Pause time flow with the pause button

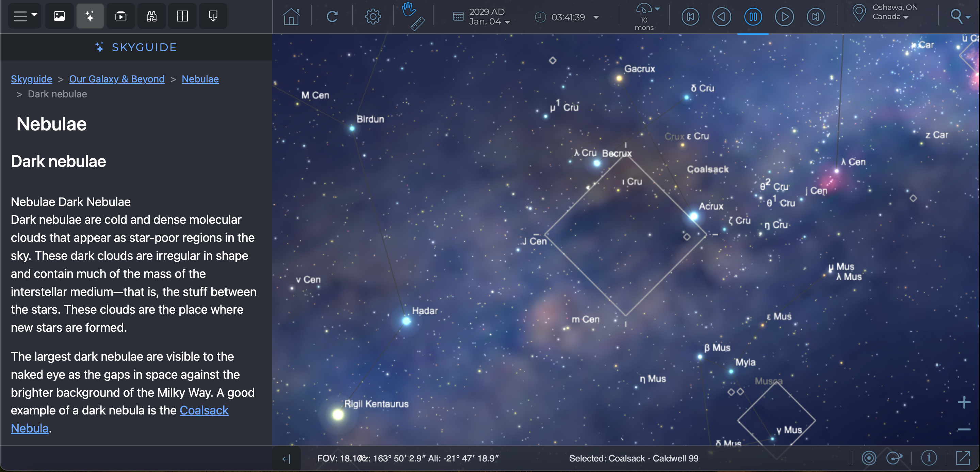click(x=753, y=17)
